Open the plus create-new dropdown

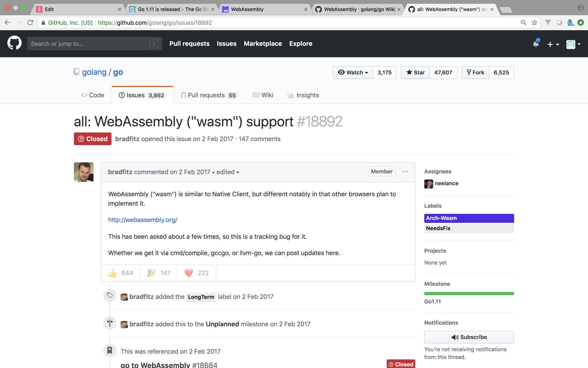click(x=553, y=44)
